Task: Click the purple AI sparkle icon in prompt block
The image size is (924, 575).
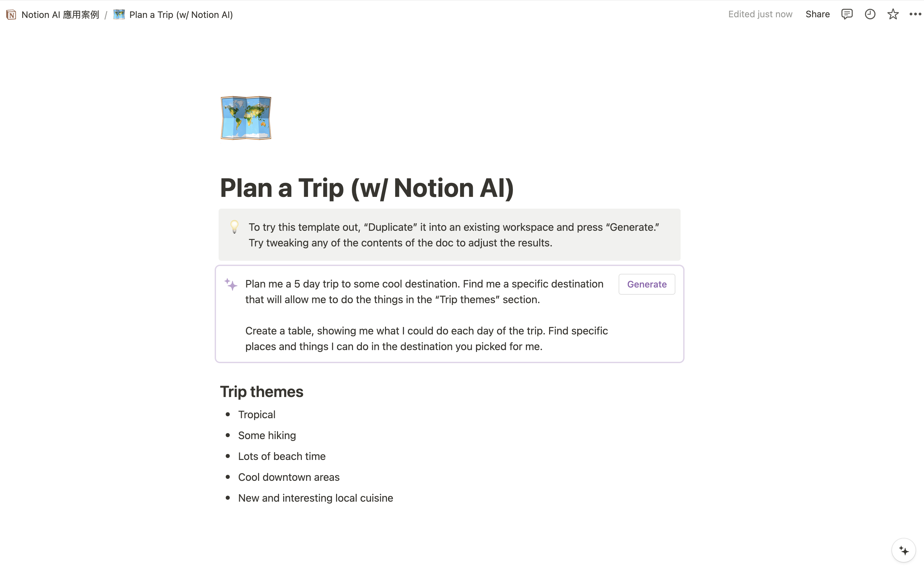Action: pos(231,284)
